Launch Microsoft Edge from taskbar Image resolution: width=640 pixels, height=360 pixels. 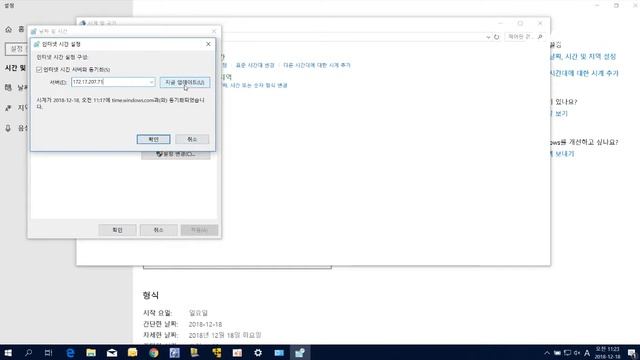tap(70, 353)
